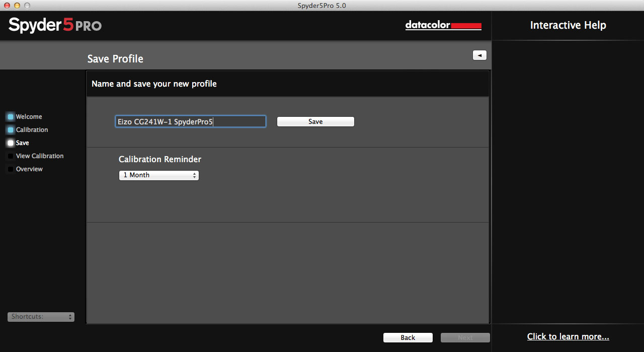Open the View Calibration step
The width and height of the screenshot is (644, 352).
[40, 156]
